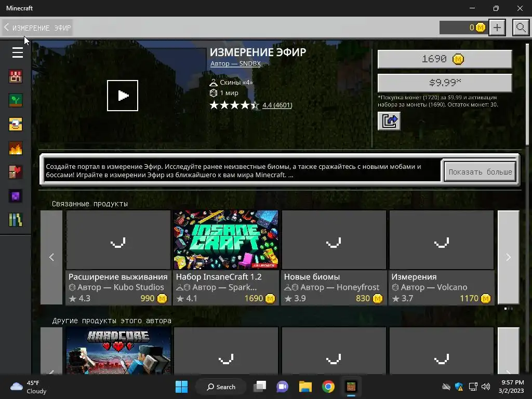Click the 1170 price on Измерения
The image size is (532, 399).
click(x=469, y=298)
